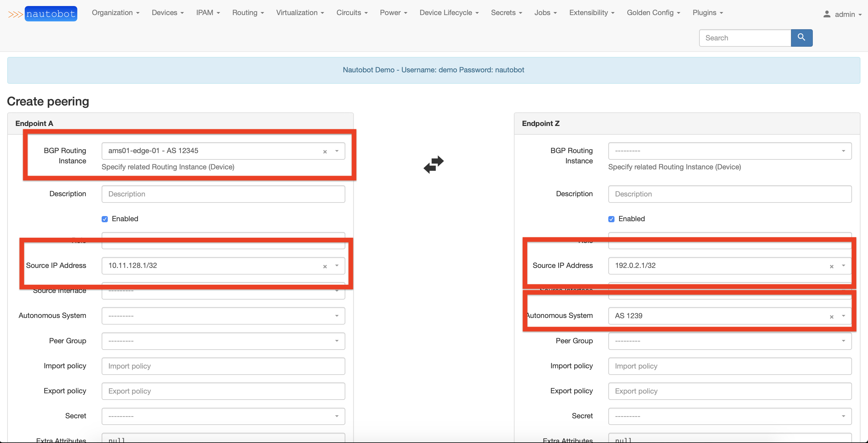Click the Nautobot logo in the top left
Screen dimensions: 868x443
pos(50,14)
